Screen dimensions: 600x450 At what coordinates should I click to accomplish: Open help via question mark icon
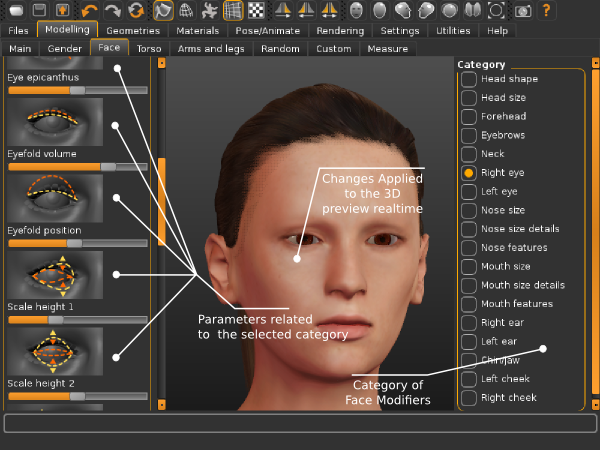point(546,11)
